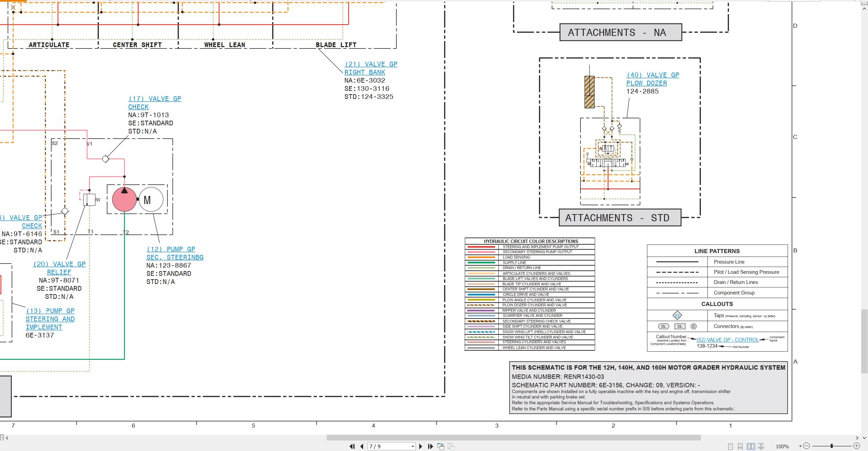The width and height of the screenshot is (868, 451).
Task: Jump to last page button
Action: tap(431, 446)
